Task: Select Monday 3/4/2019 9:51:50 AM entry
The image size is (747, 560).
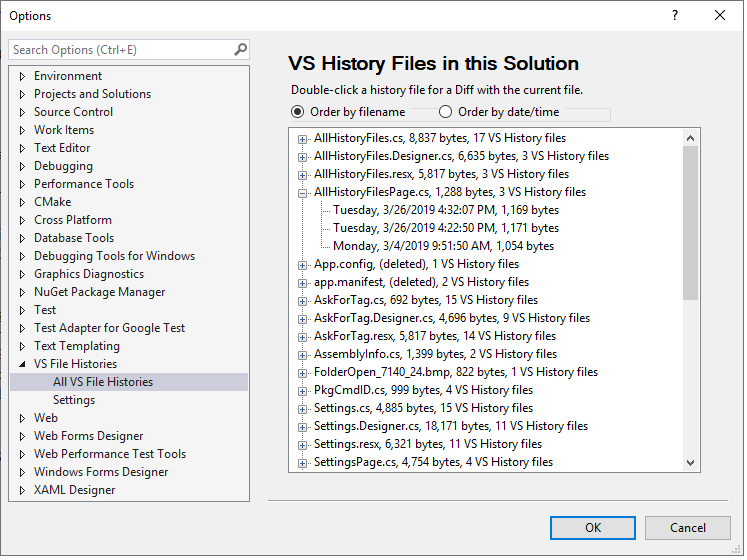Action: click(444, 246)
